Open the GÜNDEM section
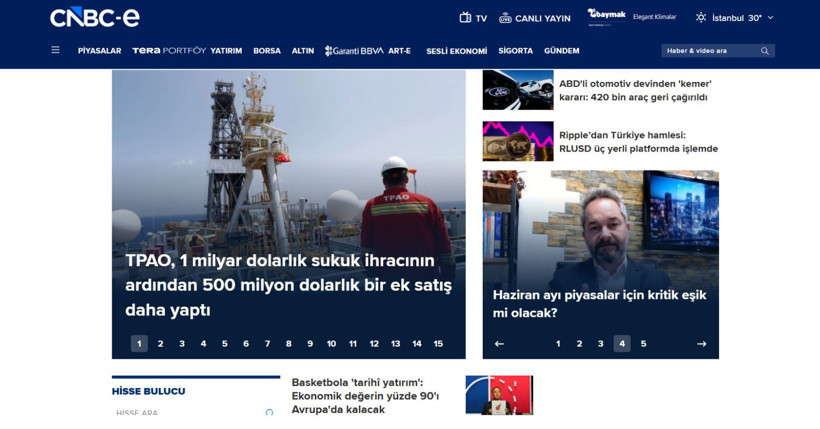The image size is (820, 429). [562, 51]
